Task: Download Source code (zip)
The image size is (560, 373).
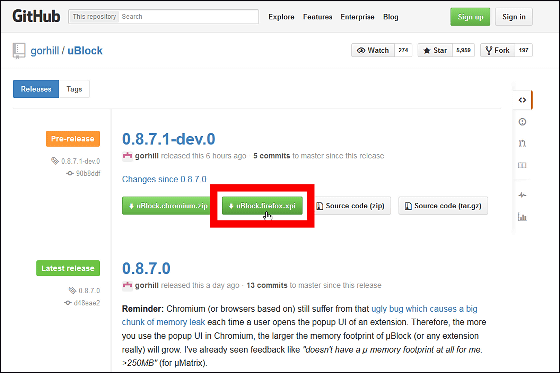Action: coord(351,206)
